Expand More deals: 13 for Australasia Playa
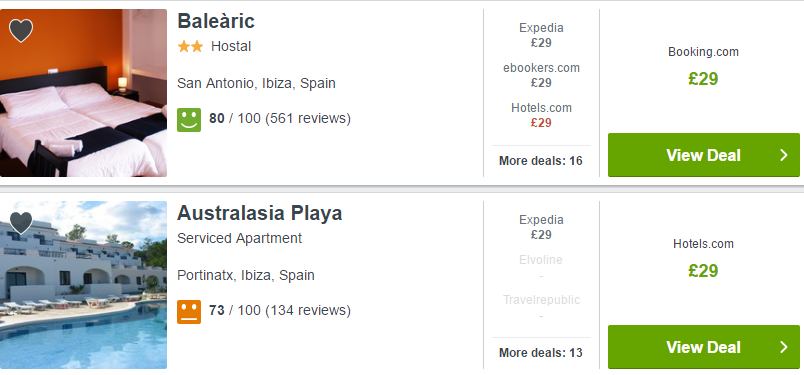The image size is (804, 375). pos(541,353)
